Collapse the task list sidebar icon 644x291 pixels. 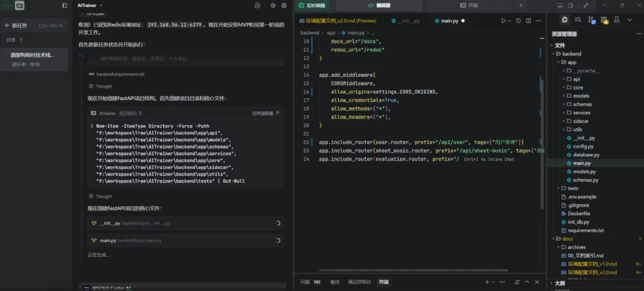pos(64,5)
